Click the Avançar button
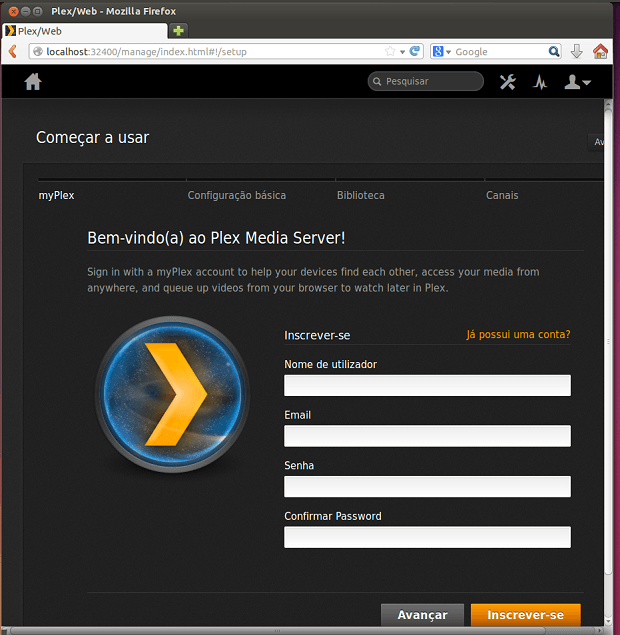The image size is (620, 635). tap(422, 614)
